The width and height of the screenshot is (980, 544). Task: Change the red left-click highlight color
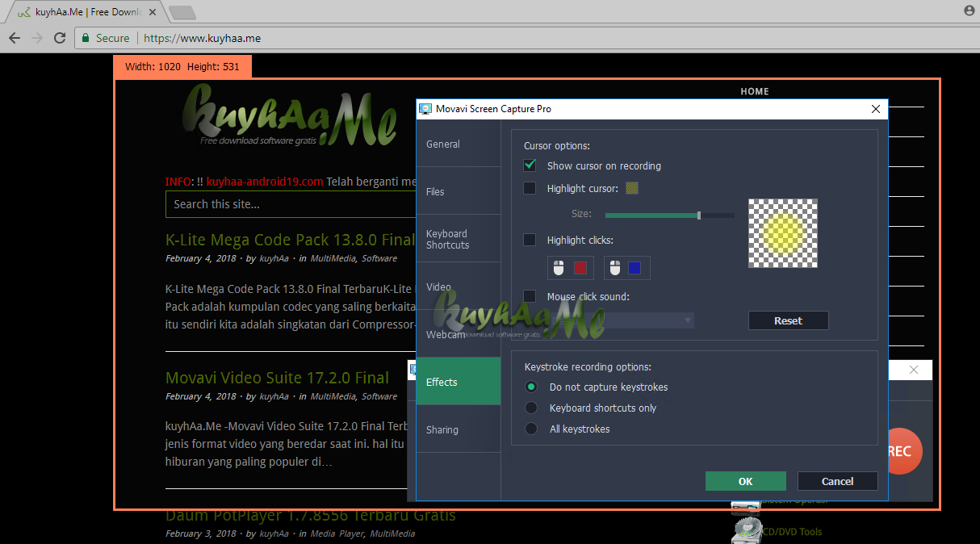point(580,268)
